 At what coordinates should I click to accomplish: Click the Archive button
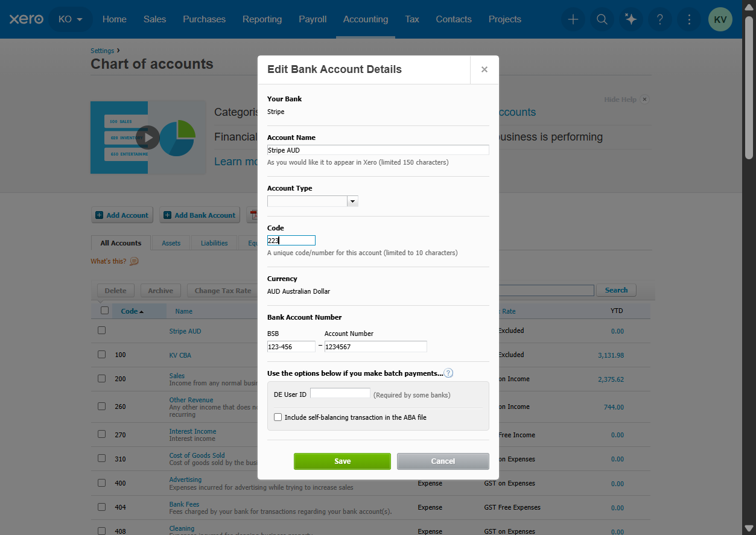[160, 291]
